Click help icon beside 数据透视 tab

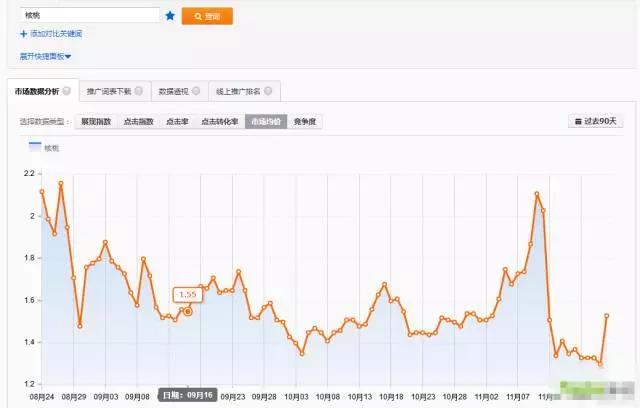coord(197,91)
